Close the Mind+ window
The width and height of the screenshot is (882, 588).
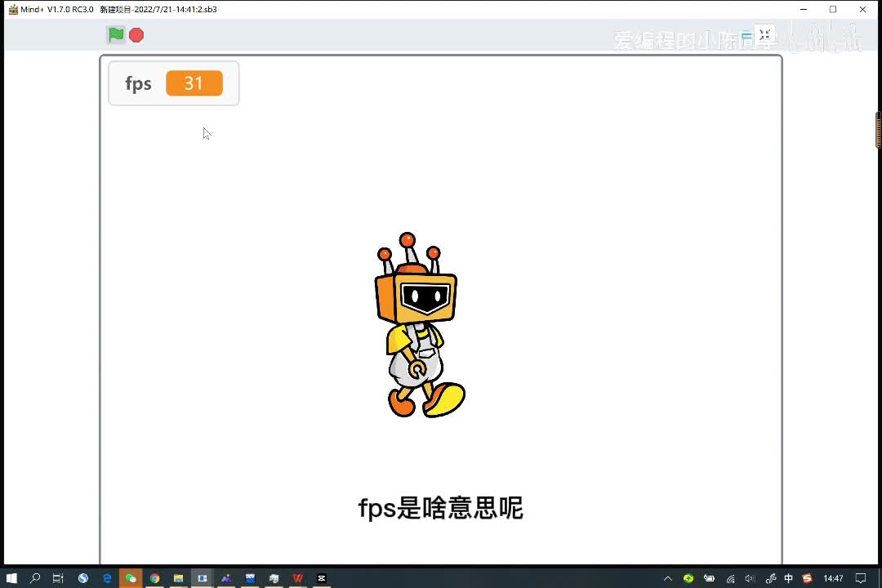(863, 9)
